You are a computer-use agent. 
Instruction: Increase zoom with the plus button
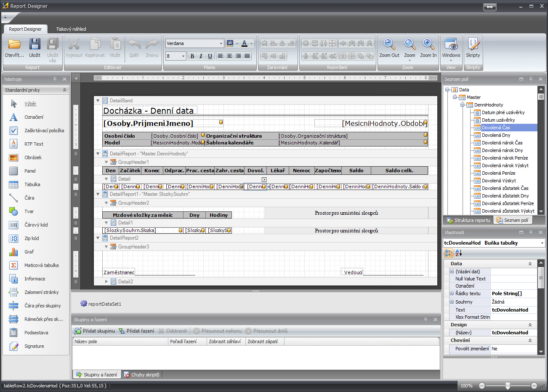click(534, 386)
